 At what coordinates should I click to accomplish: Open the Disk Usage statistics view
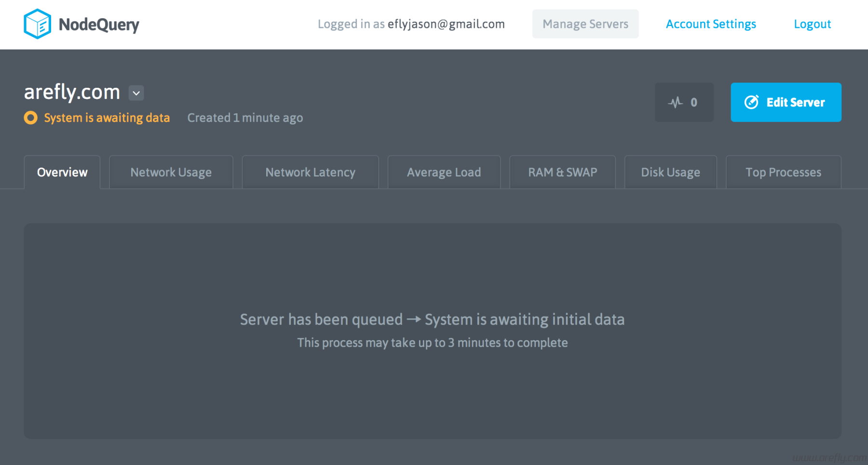click(670, 172)
